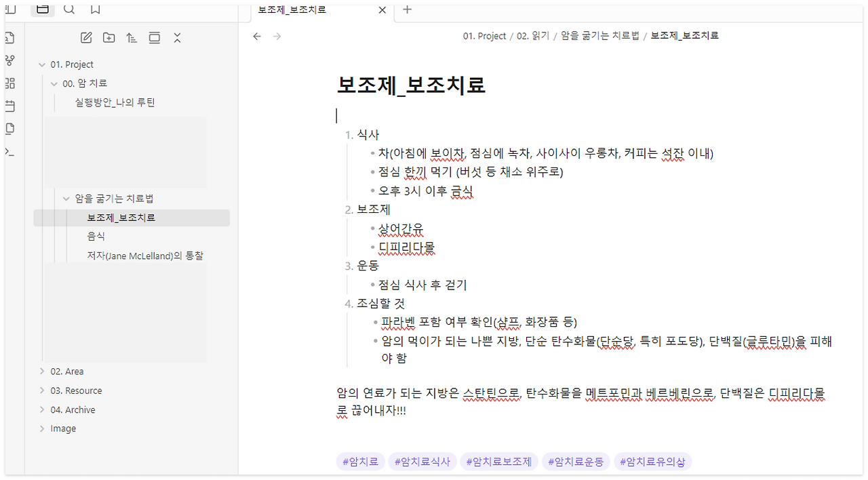This screenshot has width=868, height=480.
Task: Open the file explorer tab icon
Action: [42, 9]
